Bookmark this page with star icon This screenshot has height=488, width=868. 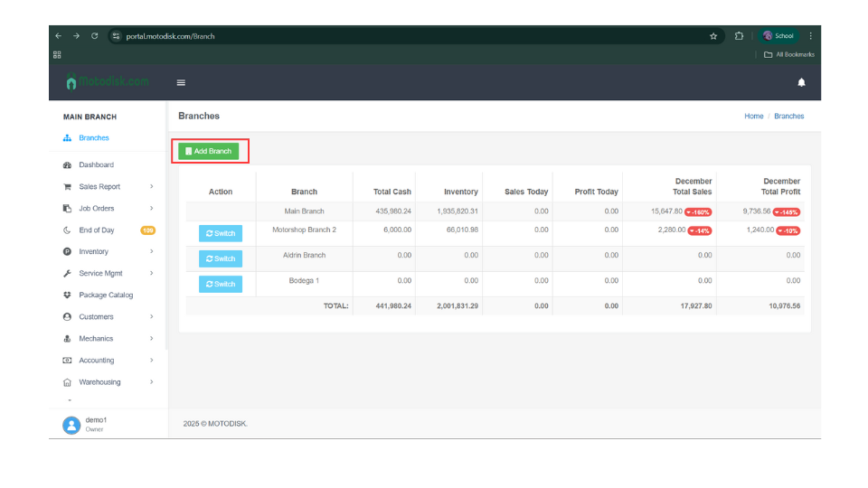pyautogui.click(x=713, y=36)
